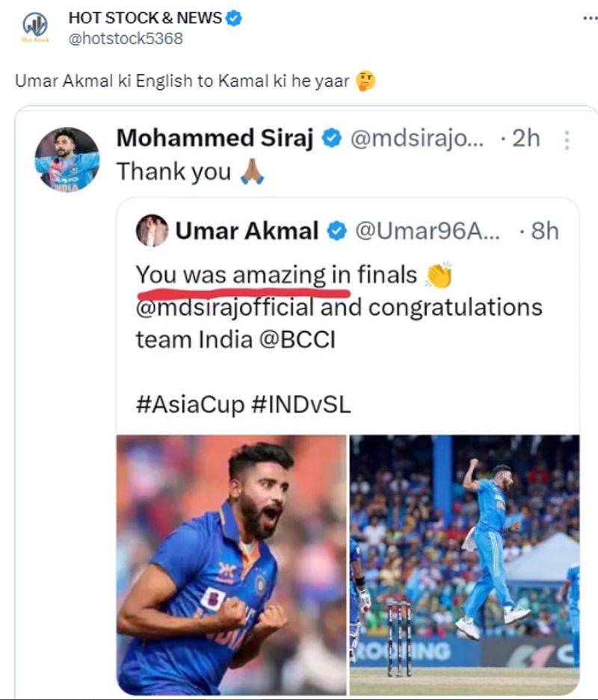Open the top-right three-dot post menu
Screen dimensions: 598x700
point(589,18)
